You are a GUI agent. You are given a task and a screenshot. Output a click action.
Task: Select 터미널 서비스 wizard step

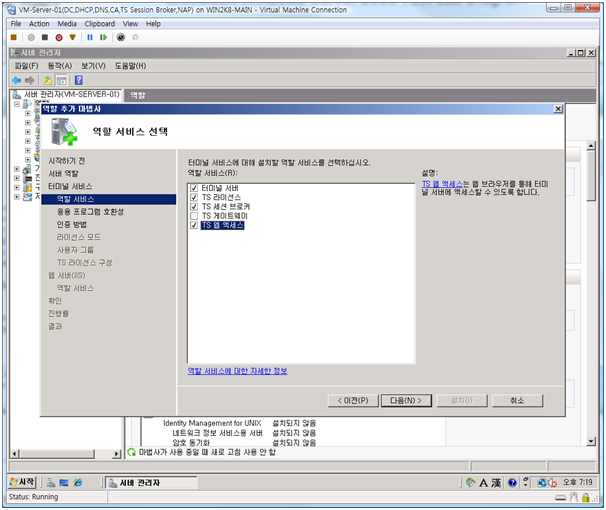click(x=70, y=187)
